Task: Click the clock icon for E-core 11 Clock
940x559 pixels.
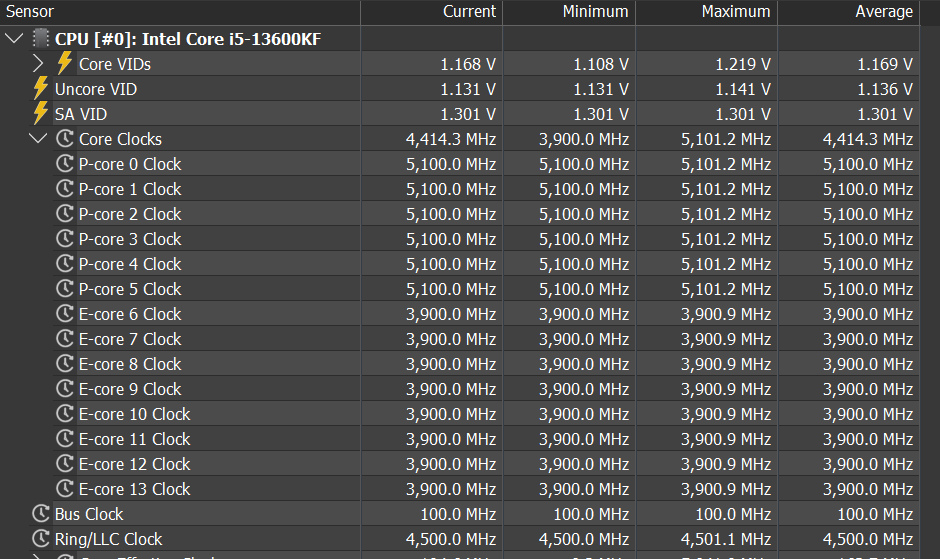Action: (65, 438)
